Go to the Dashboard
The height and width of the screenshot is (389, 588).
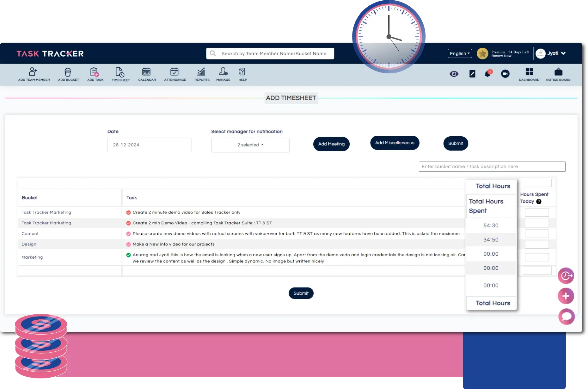coord(529,75)
